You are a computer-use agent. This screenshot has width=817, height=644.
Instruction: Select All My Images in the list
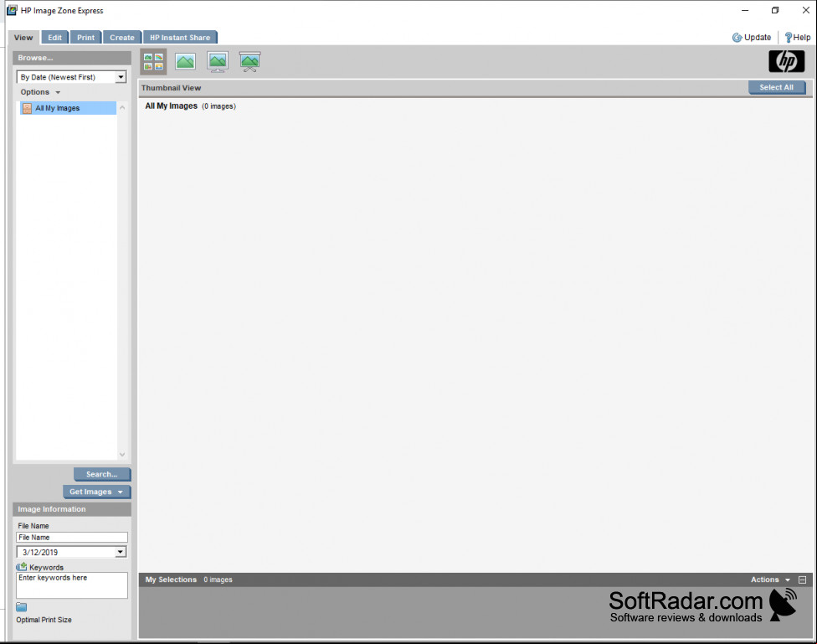(x=68, y=109)
